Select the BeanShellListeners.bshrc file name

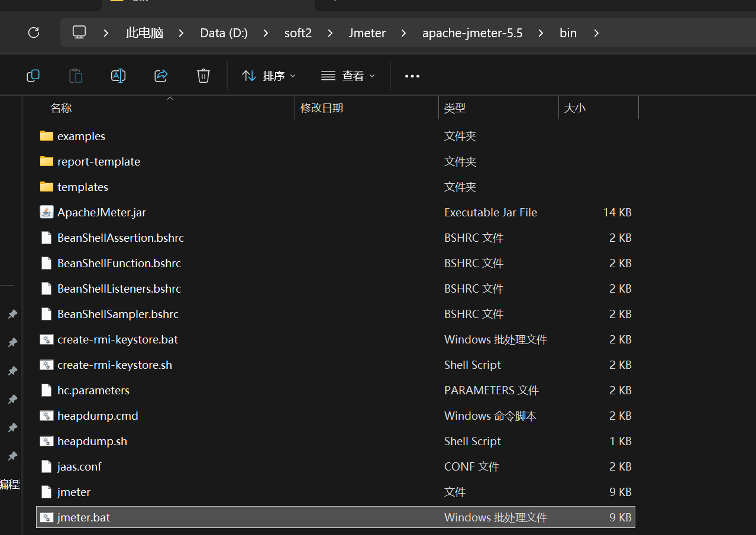pos(119,288)
